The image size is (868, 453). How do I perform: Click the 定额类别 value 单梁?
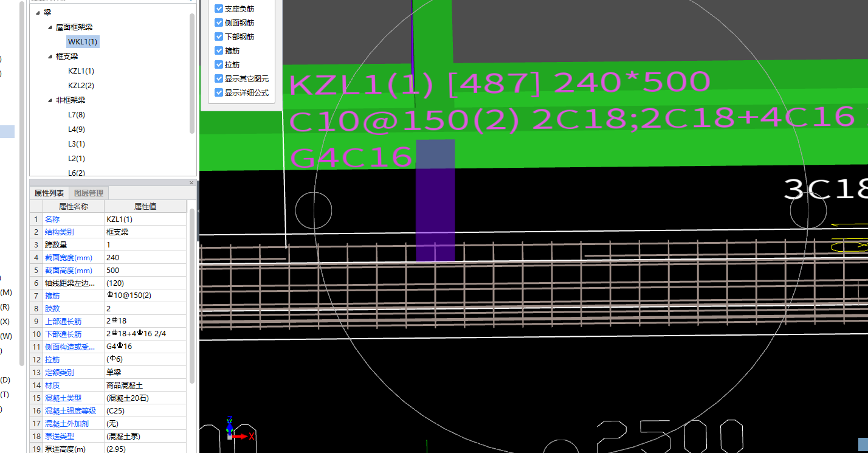pos(145,373)
